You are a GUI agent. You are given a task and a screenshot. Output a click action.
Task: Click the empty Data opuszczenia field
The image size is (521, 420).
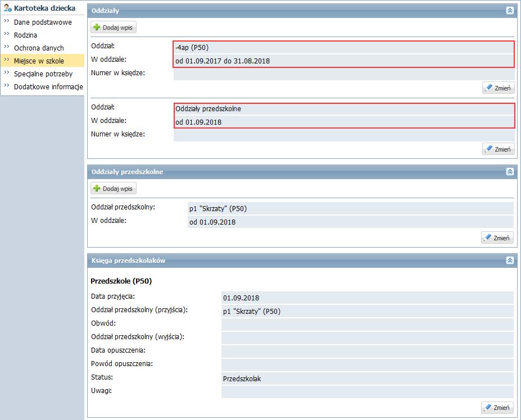coord(368,351)
